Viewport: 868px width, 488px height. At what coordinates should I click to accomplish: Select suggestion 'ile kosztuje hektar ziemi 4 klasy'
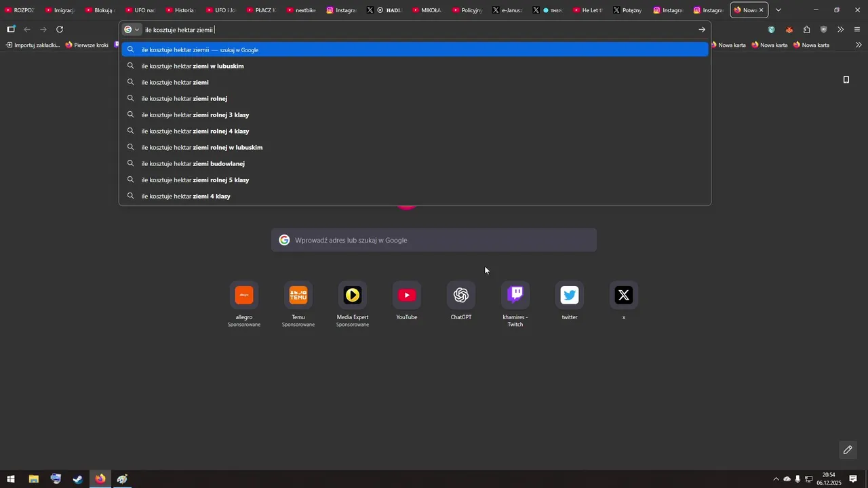point(415,196)
